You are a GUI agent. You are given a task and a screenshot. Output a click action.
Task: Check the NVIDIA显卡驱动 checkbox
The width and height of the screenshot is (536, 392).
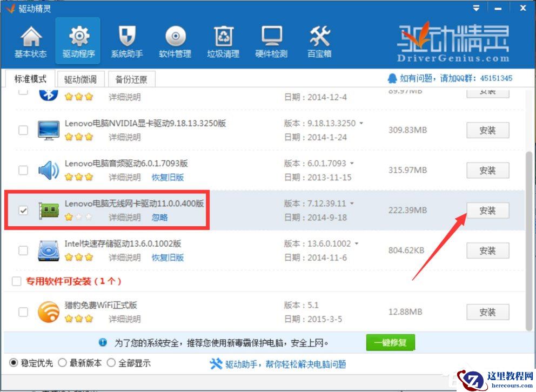pyautogui.click(x=22, y=130)
